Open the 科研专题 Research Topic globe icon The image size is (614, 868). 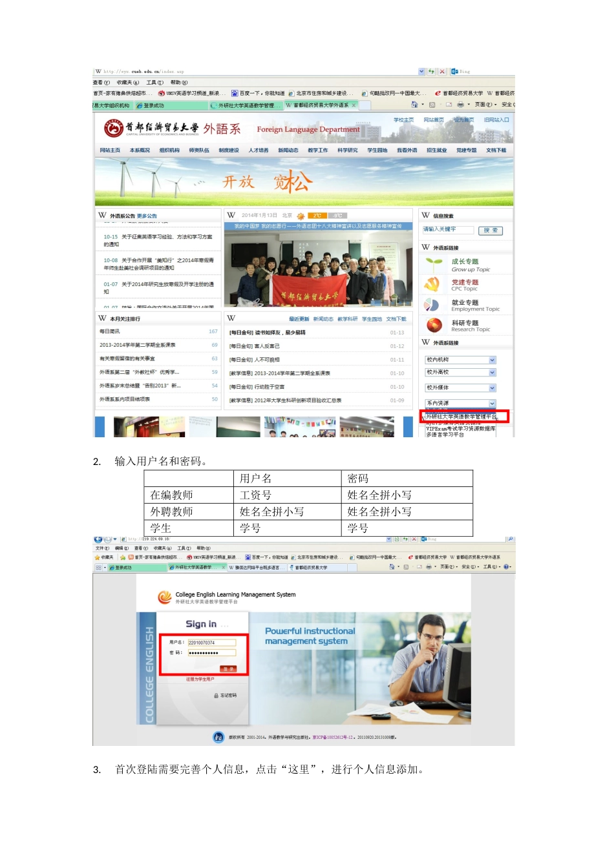point(433,325)
